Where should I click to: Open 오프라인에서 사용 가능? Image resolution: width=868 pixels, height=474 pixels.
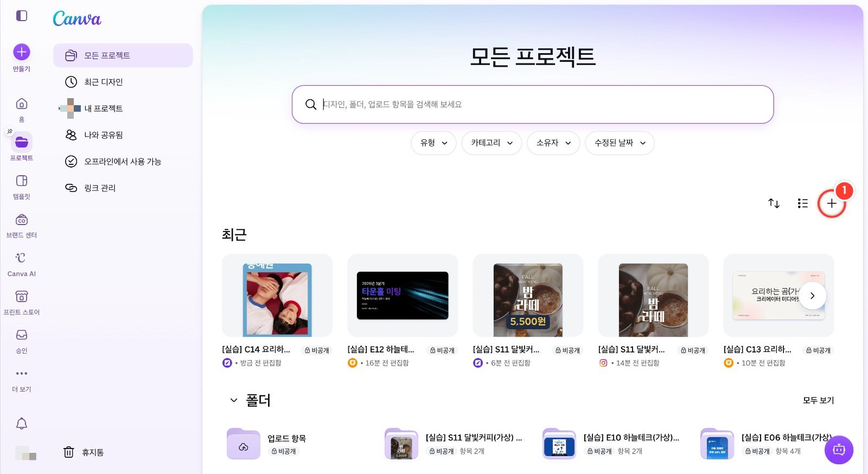[x=123, y=162]
